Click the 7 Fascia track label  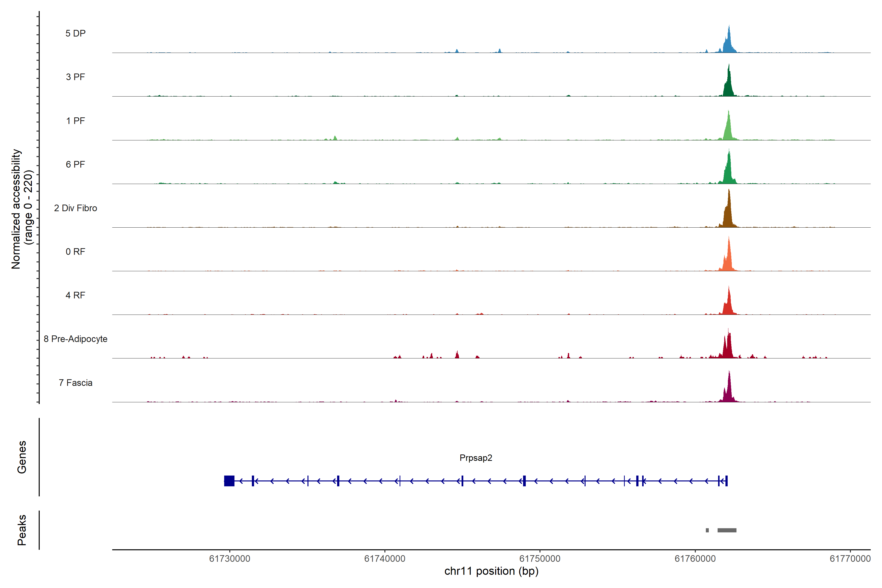click(75, 382)
